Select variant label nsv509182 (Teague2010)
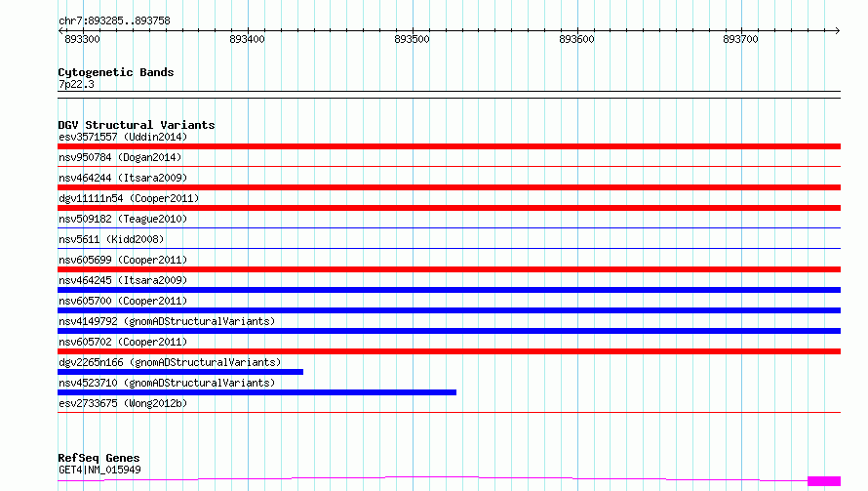Viewport: 868px width, 491px height. click(123, 219)
